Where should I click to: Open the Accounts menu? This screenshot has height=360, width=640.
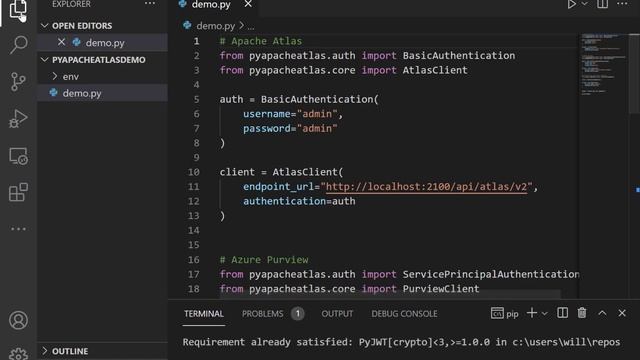18,320
